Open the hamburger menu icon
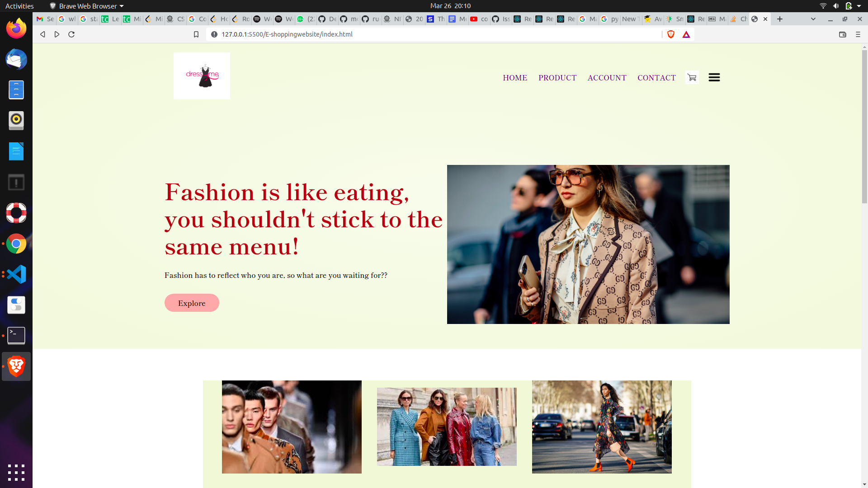Image resolution: width=868 pixels, height=488 pixels. tap(714, 78)
